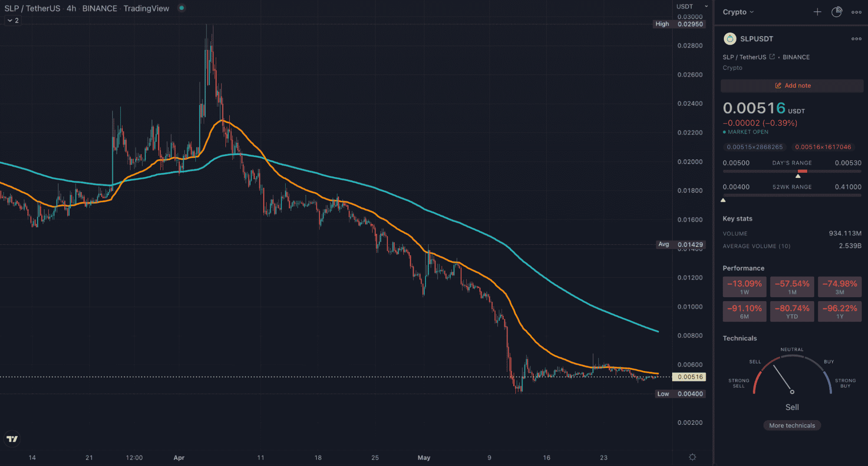Click the volume value 934.113M
The image size is (868, 466).
[845, 233]
